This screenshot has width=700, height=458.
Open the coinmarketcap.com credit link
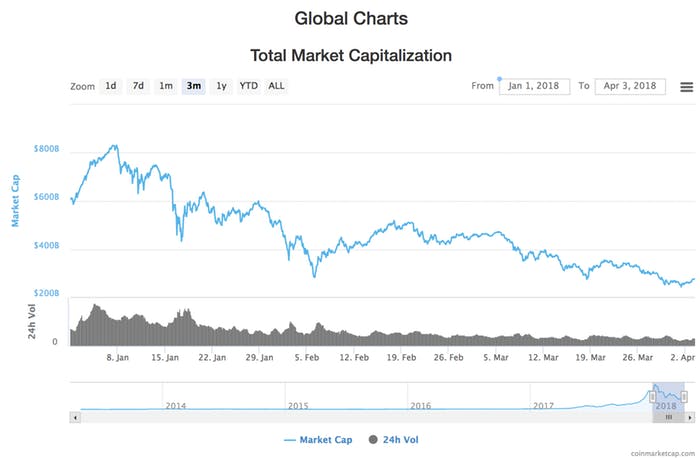point(662,453)
